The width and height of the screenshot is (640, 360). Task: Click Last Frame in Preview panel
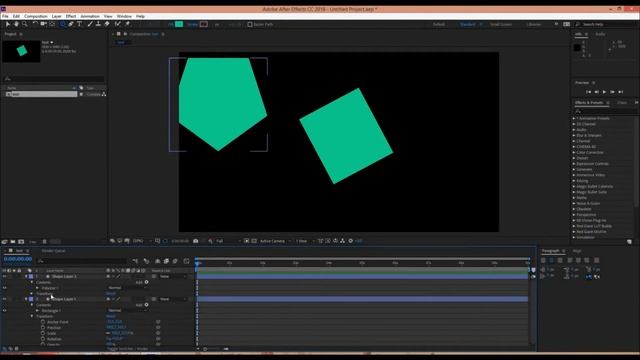click(x=621, y=92)
